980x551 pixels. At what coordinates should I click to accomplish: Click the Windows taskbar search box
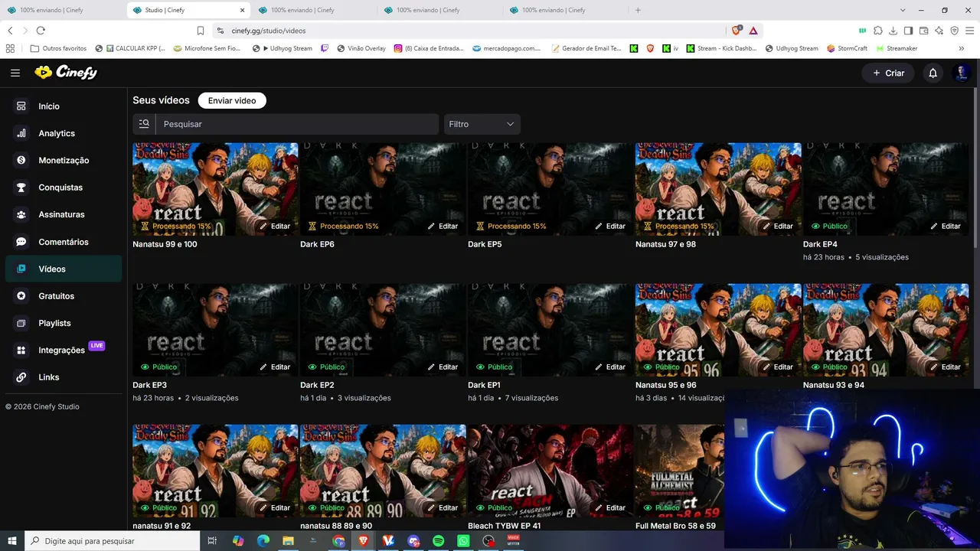pos(113,541)
